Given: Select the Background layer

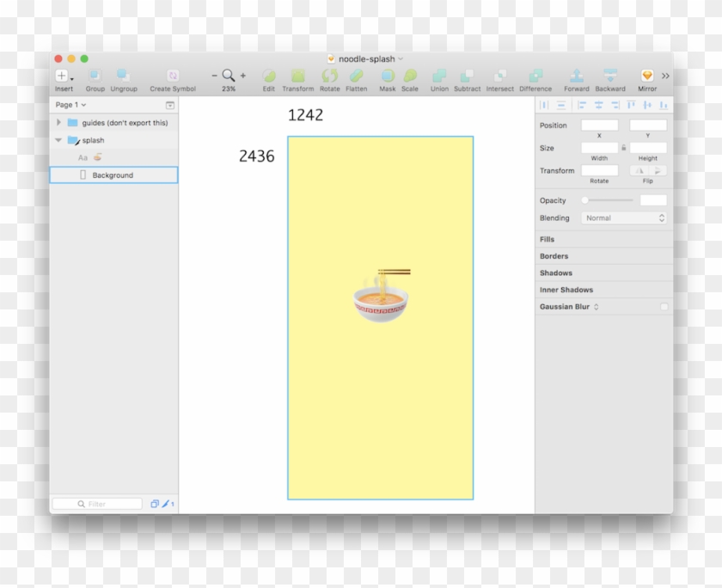Looking at the screenshot, I should pyautogui.click(x=113, y=175).
